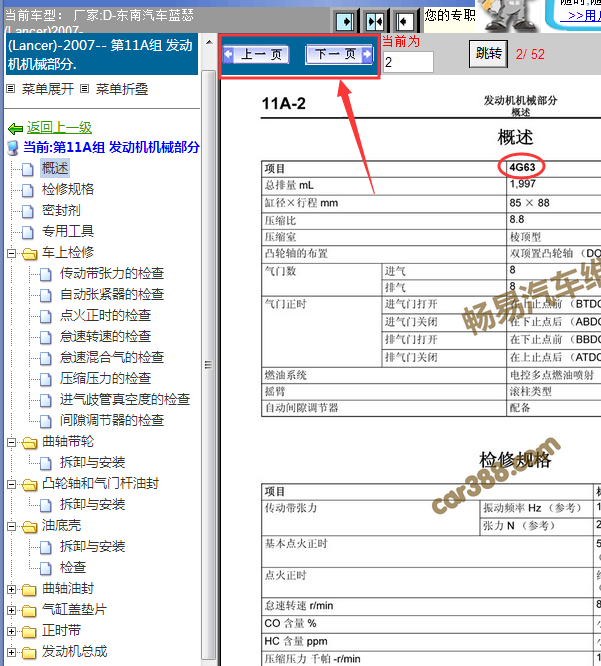
Task: Click the 油底壳 folder icon
Action: pos(30,527)
